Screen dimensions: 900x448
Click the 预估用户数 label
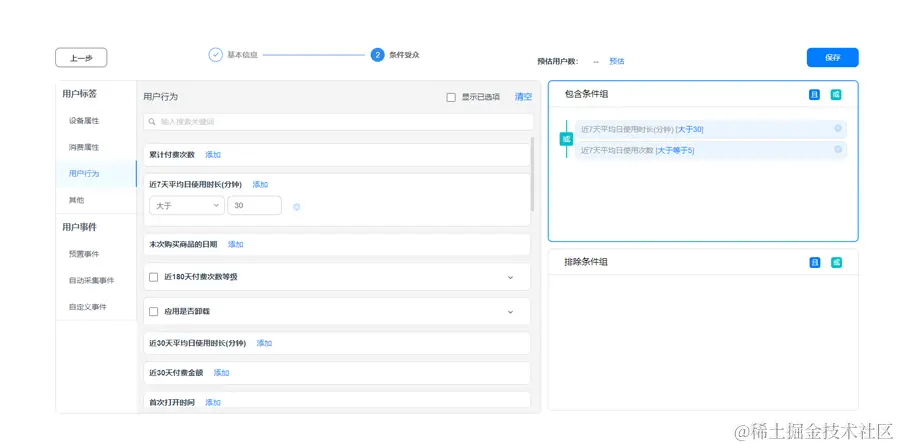(x=558, y=61)
